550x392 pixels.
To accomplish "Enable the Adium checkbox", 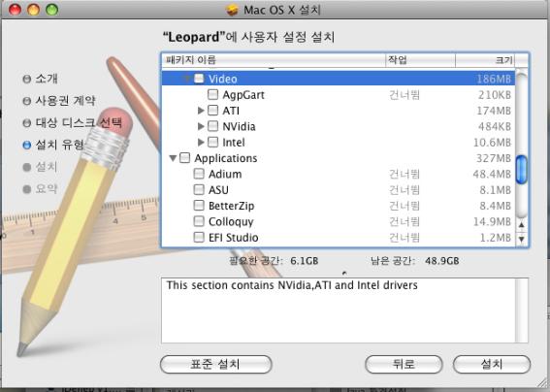I will point(199,174).
